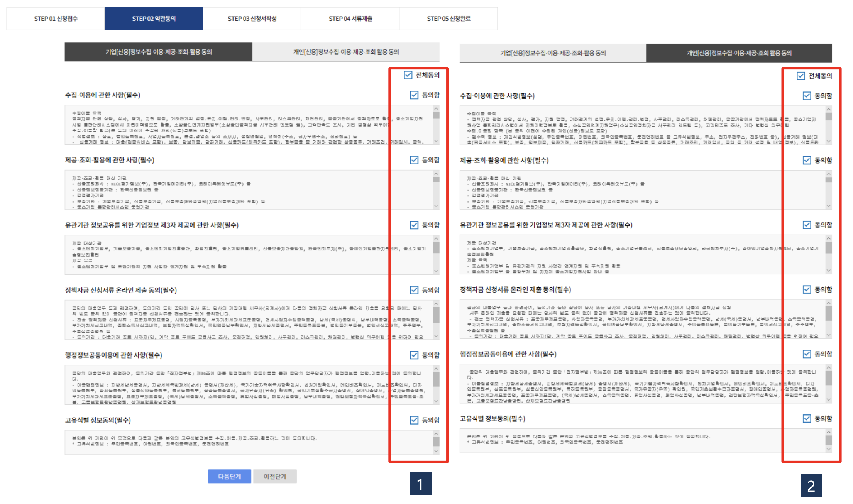This screenshot has height=504, width=853.
Task: Toggle right panel 행정정보공동이용 동의함 checkbox
Action: pyautogui.click(x=807, y=354)
